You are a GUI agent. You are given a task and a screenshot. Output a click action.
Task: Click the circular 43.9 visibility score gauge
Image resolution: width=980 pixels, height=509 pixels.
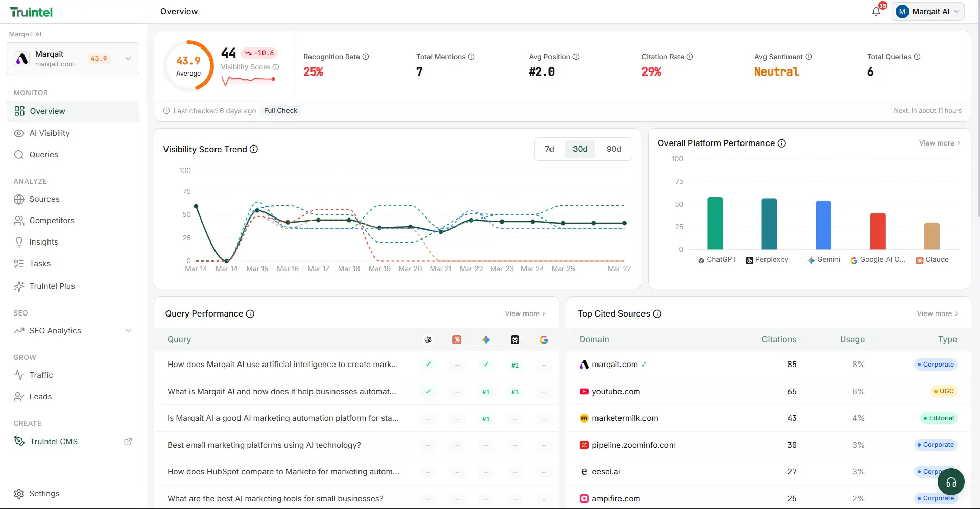(189, 65)
